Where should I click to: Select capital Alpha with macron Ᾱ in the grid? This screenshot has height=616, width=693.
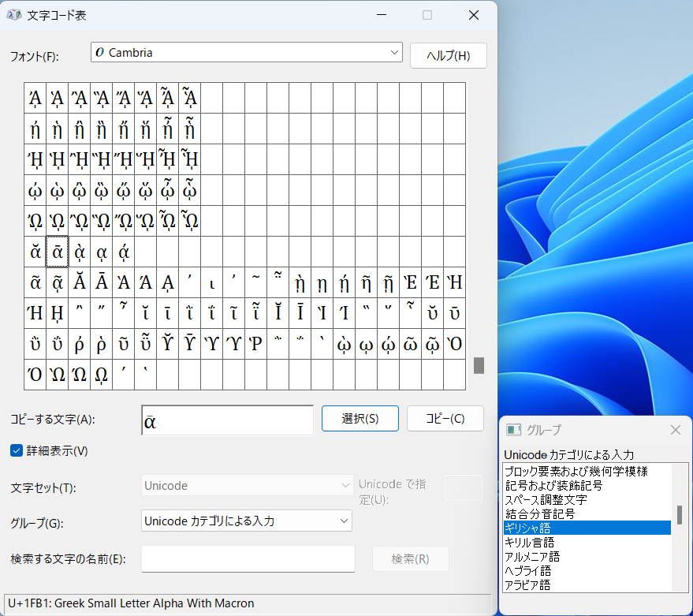point(101,282)
